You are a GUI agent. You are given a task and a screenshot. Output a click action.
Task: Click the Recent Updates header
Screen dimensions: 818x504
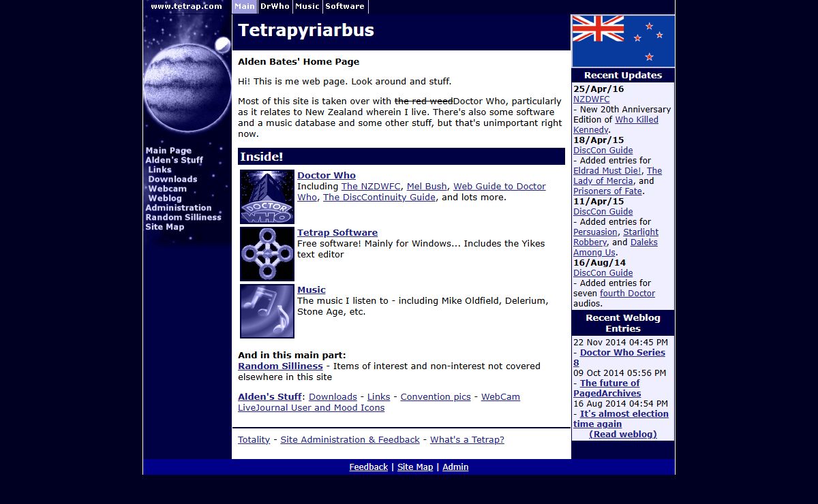pyautogui.click(x=623, y=75)
